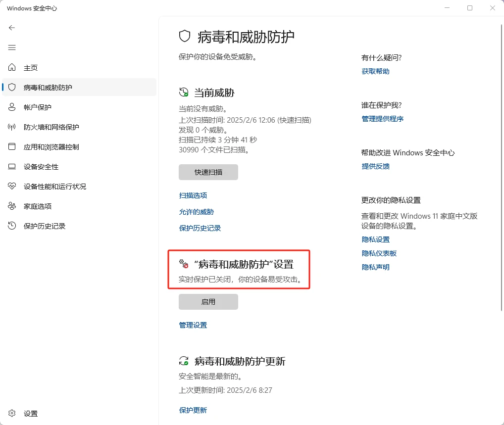Enable real-time protection via 启用 button
Image resolution: width=504 pixels, height=425 pixels.
click(208, 301)
